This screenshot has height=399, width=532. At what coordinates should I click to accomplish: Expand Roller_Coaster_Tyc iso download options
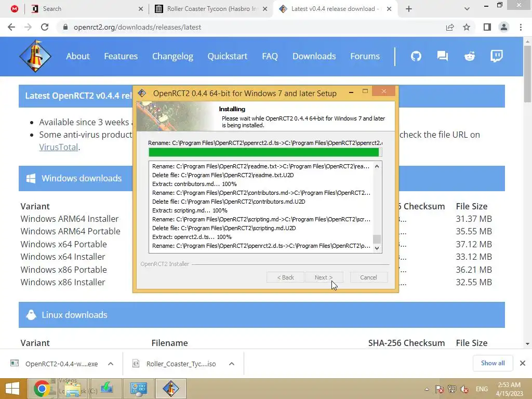pyautogui.click(x=232, y=364)
